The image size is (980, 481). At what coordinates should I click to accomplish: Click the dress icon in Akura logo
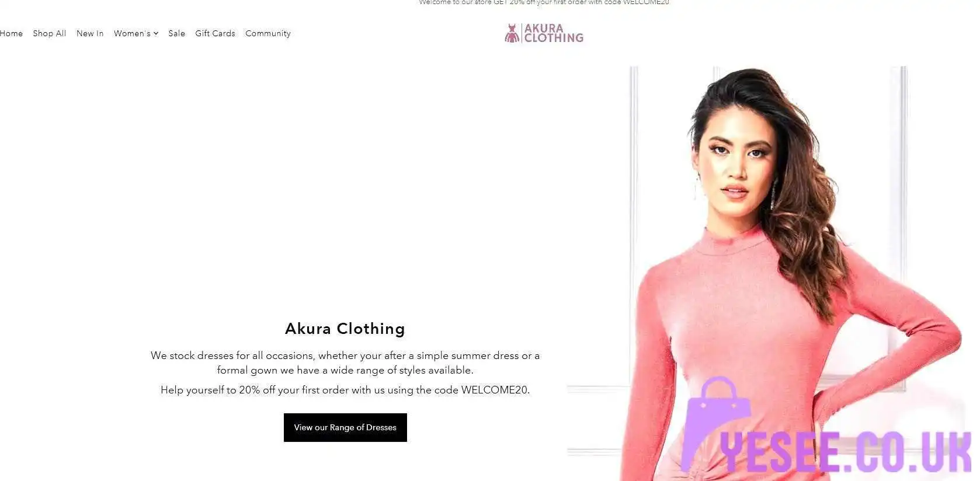click(512, 33)
